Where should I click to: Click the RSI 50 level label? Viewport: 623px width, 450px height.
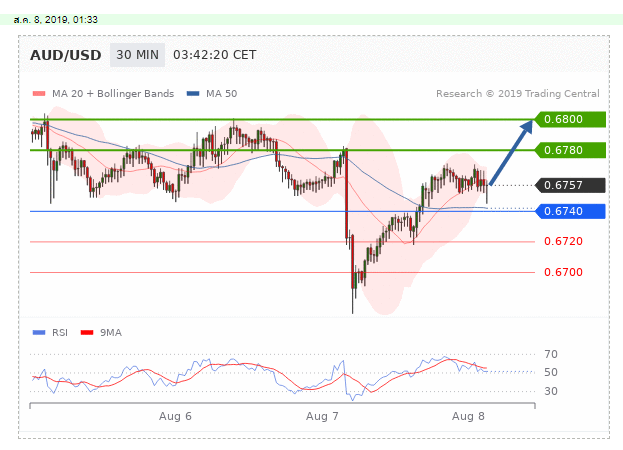point(551,372)
